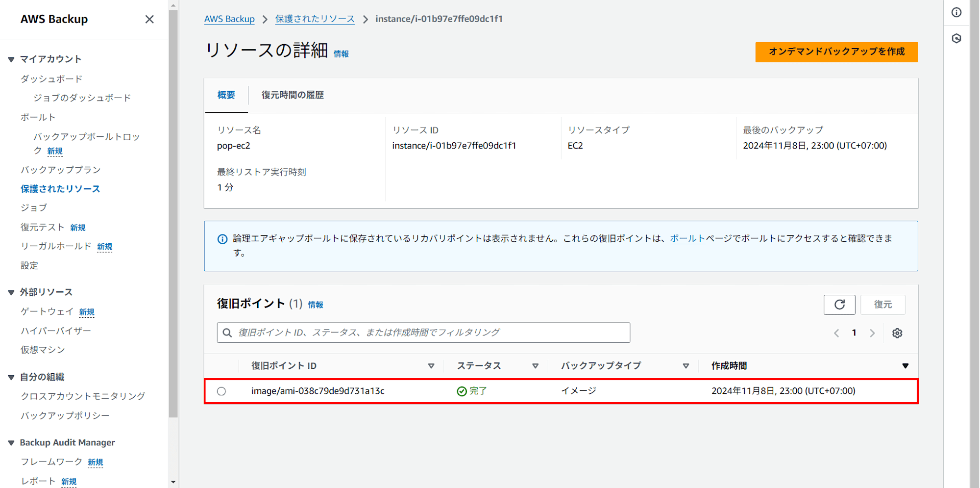The width and height of the screenshot is (980, 488).
Task: Sort by 復旧ポイント ID column arrow
Action: click(431, 366)
